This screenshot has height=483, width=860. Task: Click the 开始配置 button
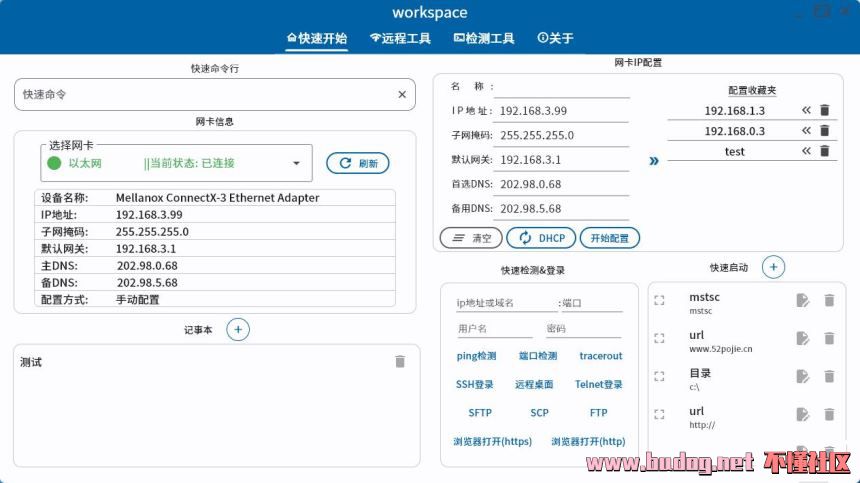point(609,238)
